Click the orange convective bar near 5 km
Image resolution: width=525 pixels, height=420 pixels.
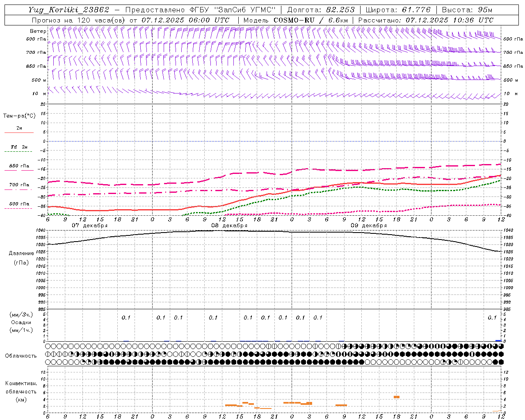(397, 397)
